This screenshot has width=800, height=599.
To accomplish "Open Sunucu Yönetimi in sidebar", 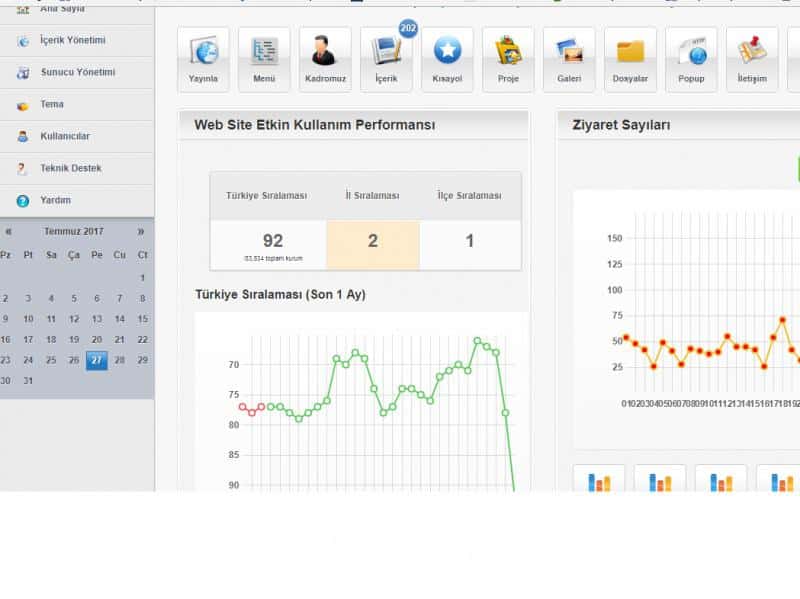I will coord(77,72).
